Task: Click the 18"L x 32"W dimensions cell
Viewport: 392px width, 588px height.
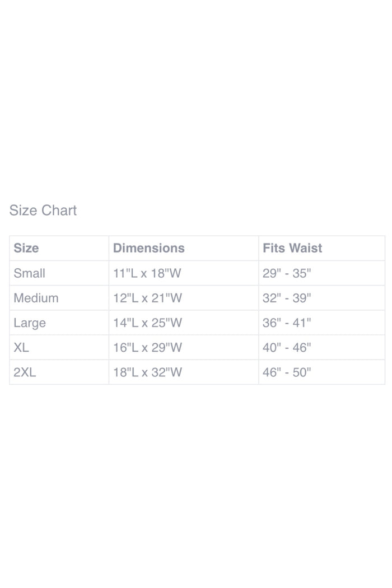Action: [x=184, y=372]
